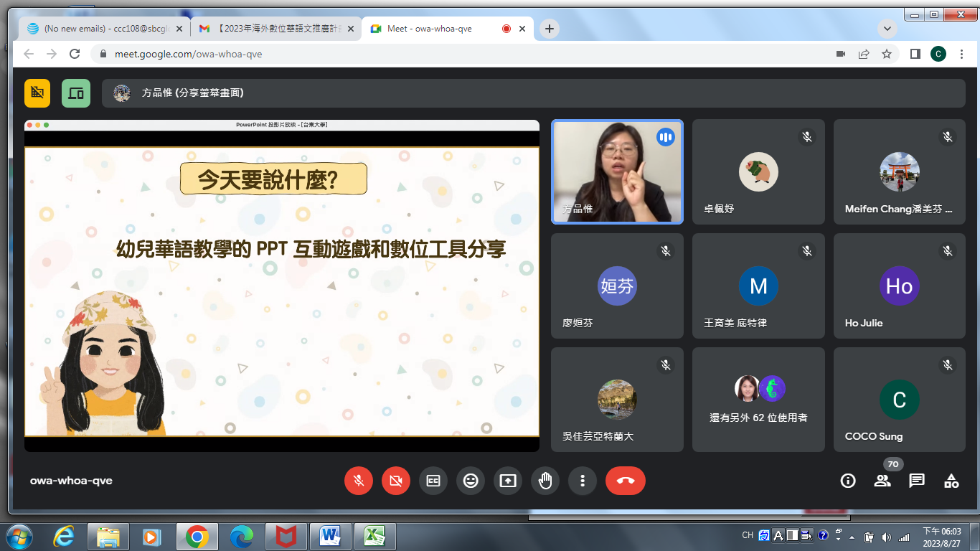
Task: Enable closed captions
Action: pos(433,481)
